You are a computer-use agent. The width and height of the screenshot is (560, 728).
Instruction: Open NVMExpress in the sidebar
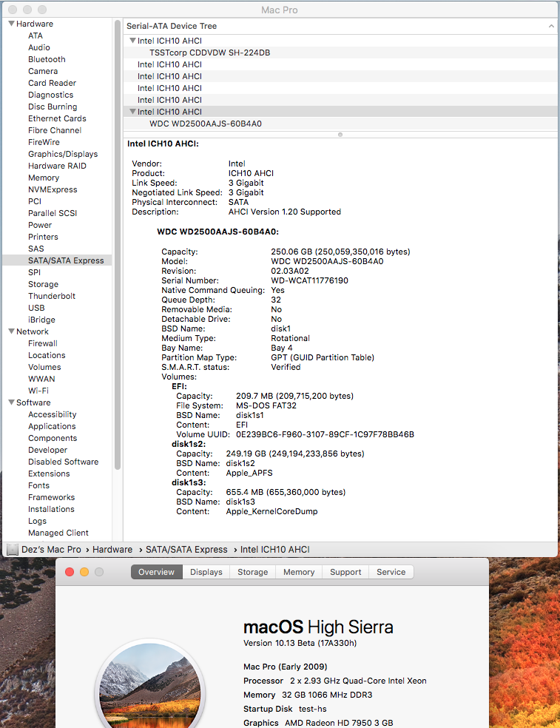click(53, 189)
